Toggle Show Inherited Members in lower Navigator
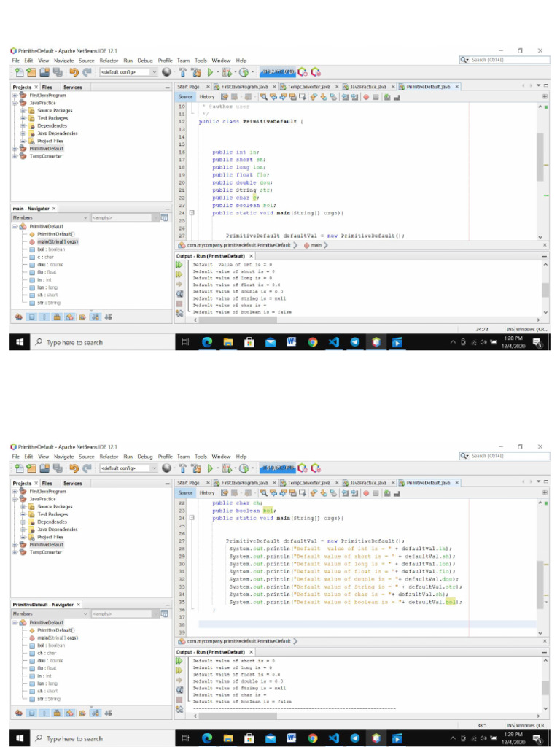Screen dimensions: 560x747 18,713
